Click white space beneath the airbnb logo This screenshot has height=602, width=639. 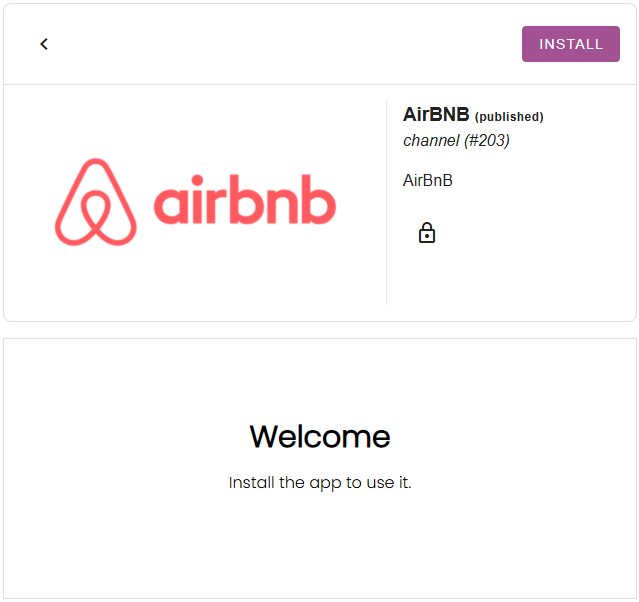click(x=195, y=285)
